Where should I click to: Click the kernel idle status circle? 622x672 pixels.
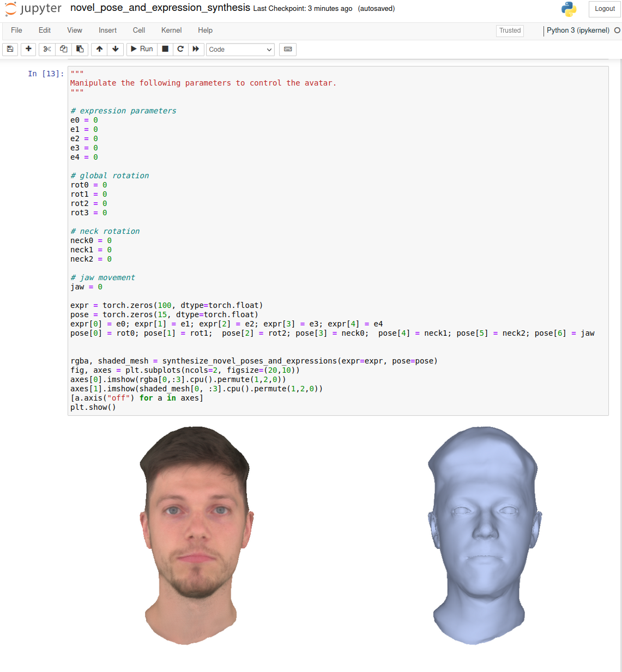[x=617, y=31]
